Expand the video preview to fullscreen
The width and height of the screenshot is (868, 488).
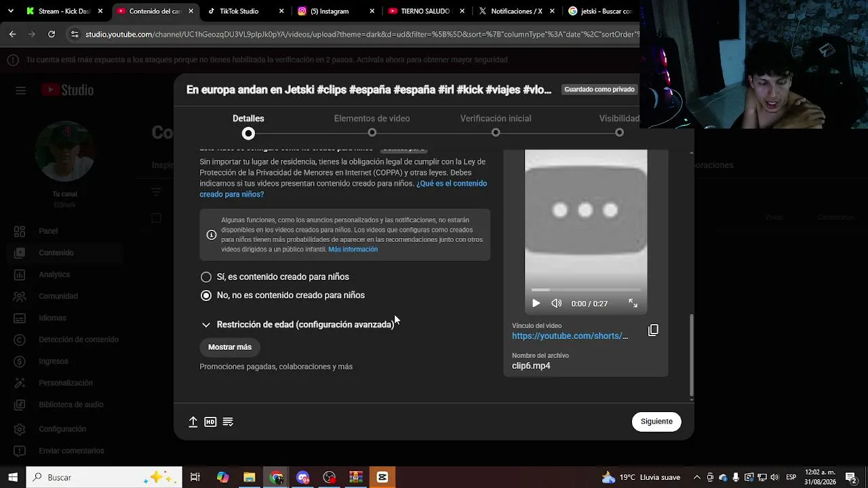[633, 304]
